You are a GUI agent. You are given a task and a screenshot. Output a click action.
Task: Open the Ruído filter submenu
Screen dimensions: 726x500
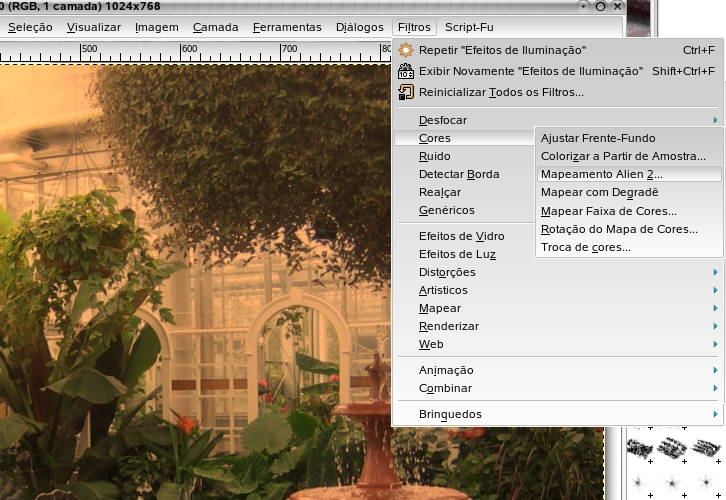(464, 156)
